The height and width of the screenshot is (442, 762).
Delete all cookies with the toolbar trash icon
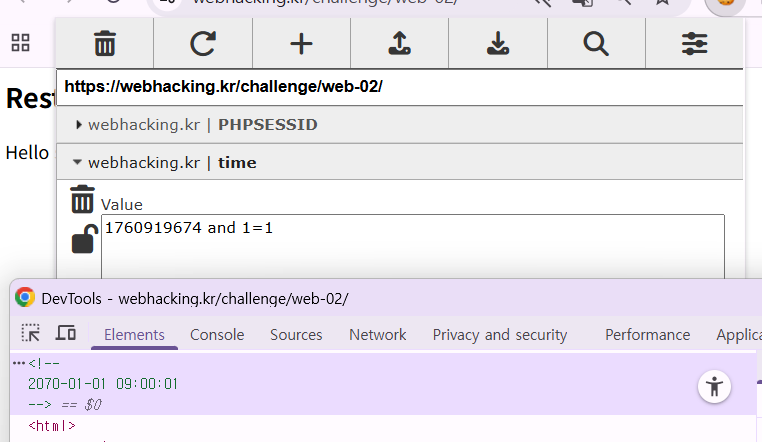tap(105, 44)
